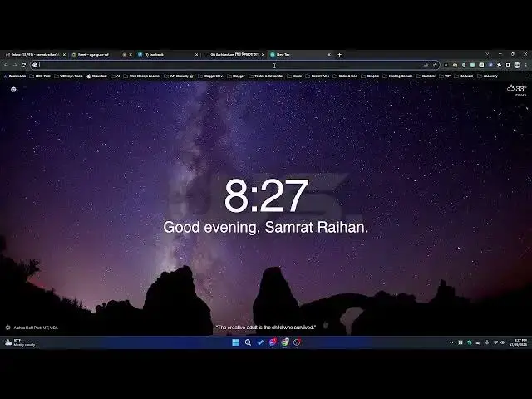
Task: Open the profile avatar menu
Action: 517,65
